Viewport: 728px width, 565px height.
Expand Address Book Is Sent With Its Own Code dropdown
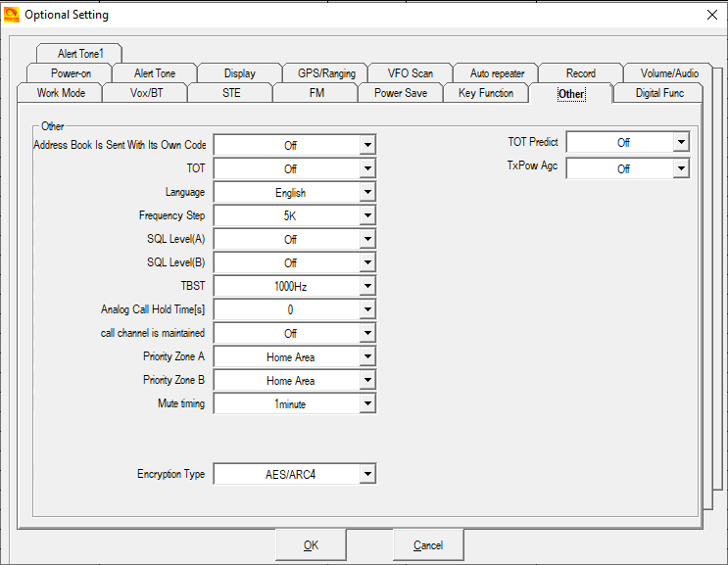click(367, 145)
